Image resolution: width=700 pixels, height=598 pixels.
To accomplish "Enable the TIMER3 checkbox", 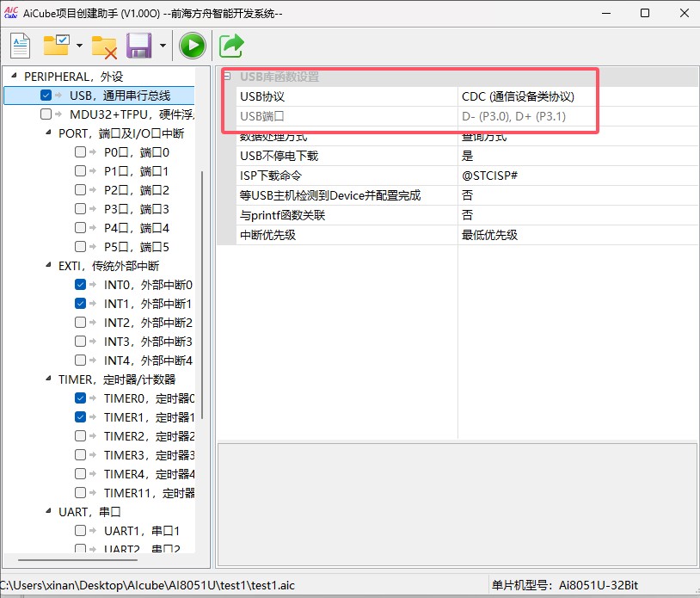I will tap(80, 454).
